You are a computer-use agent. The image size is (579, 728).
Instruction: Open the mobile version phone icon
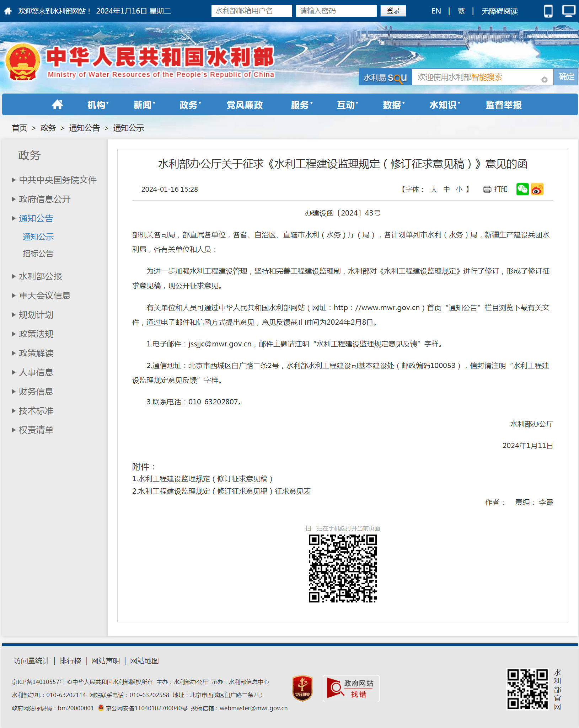[x=548, y=11]
